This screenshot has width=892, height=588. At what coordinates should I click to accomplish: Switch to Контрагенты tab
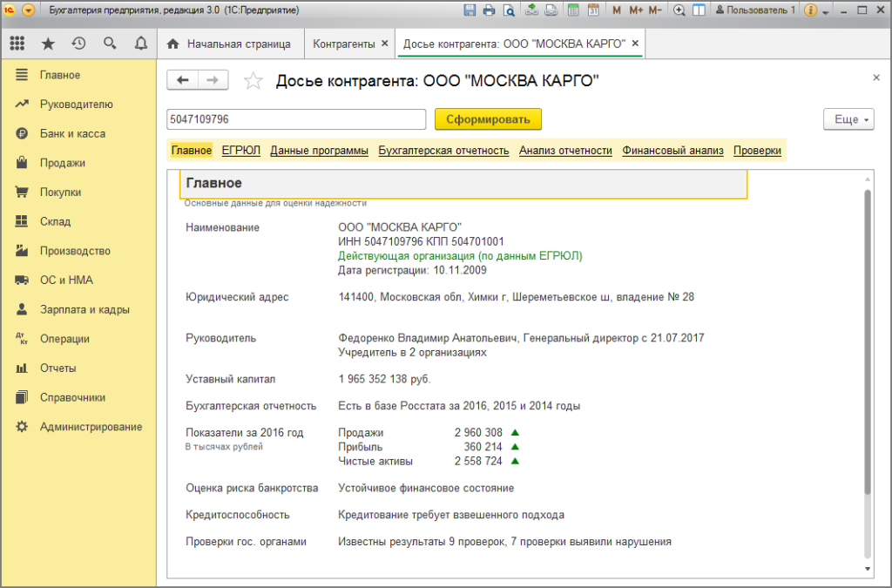coord(343,44)
